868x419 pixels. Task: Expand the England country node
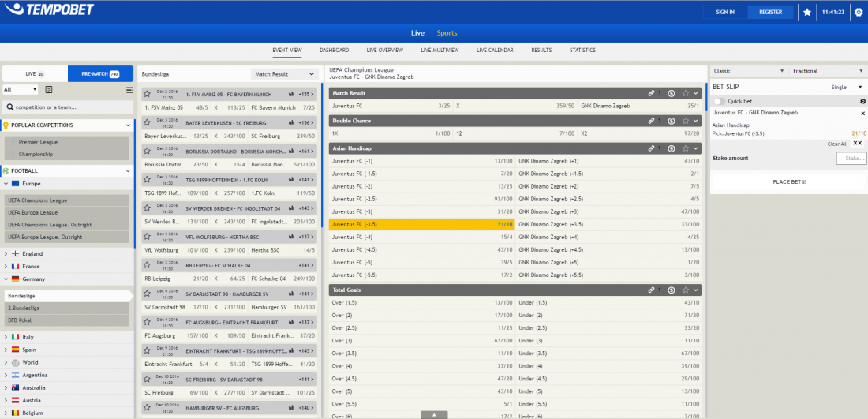point(6,254)
